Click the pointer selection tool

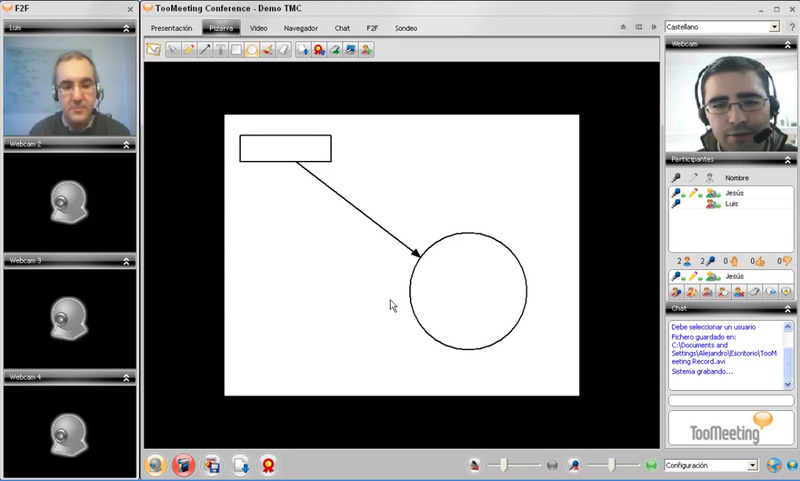(x=173, y=49)
